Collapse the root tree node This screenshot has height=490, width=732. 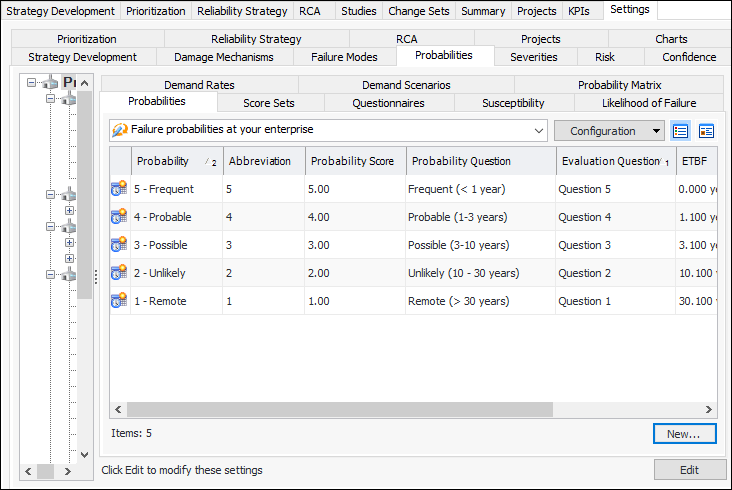coord(32,82)
